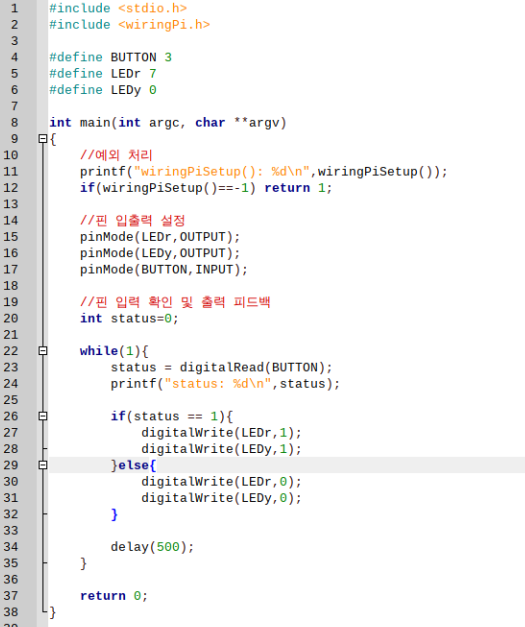
Task: Collapse the if block fold at line 26
Action: point(43,416)
